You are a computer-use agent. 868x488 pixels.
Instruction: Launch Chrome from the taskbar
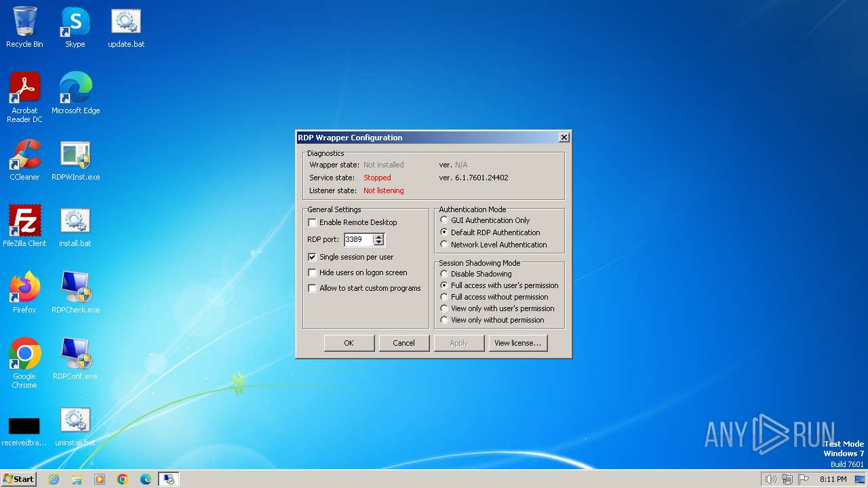point(123,479)
